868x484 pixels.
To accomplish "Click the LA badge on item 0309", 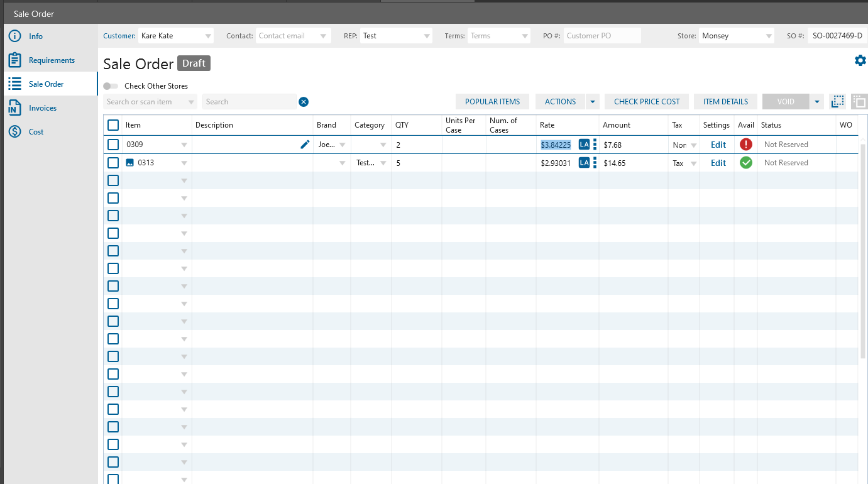I will [x=584, y=145].
